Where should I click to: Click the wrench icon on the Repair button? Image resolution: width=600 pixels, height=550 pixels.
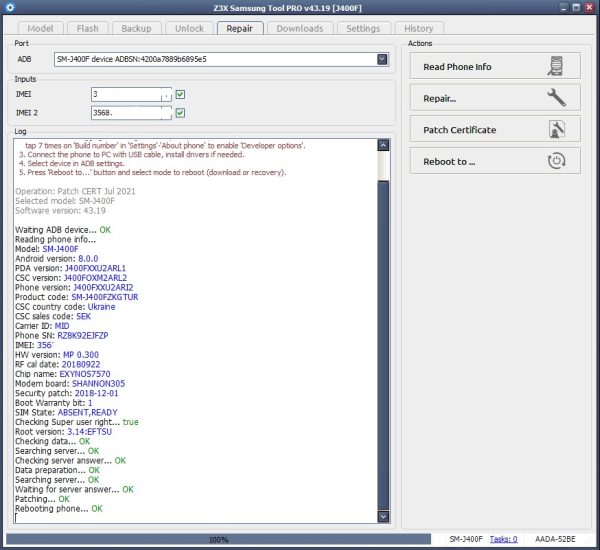tap(556, 97)
